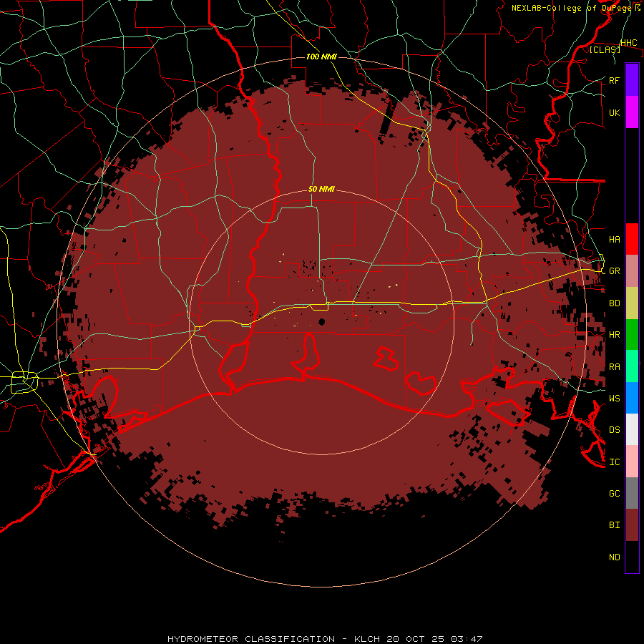Click the BI legend label
This screenshot has height=644, width=644.
click(x=615, y=525)
